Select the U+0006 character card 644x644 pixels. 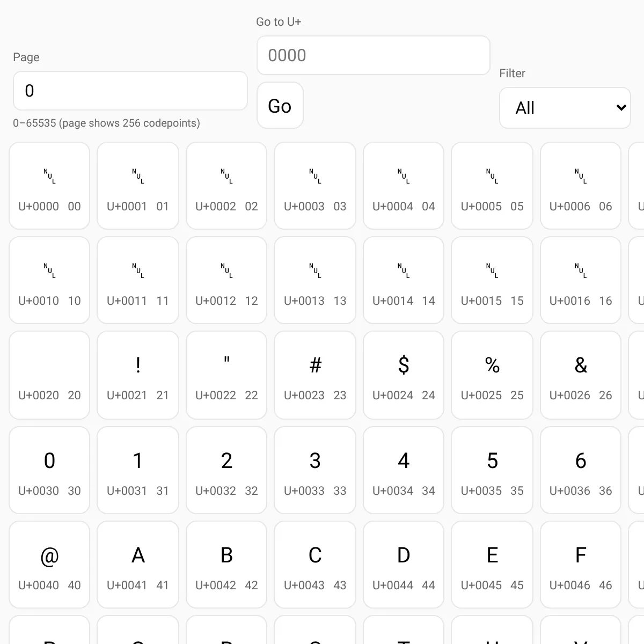(x=581, y=186)
